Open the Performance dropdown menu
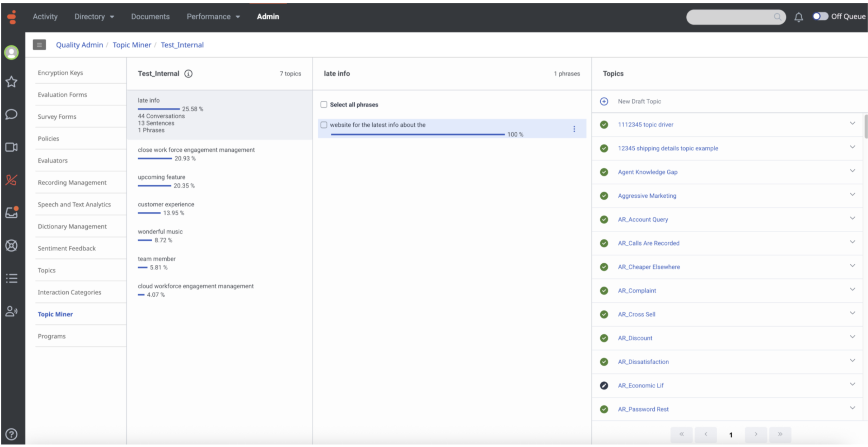 click(x=213, y=17)
